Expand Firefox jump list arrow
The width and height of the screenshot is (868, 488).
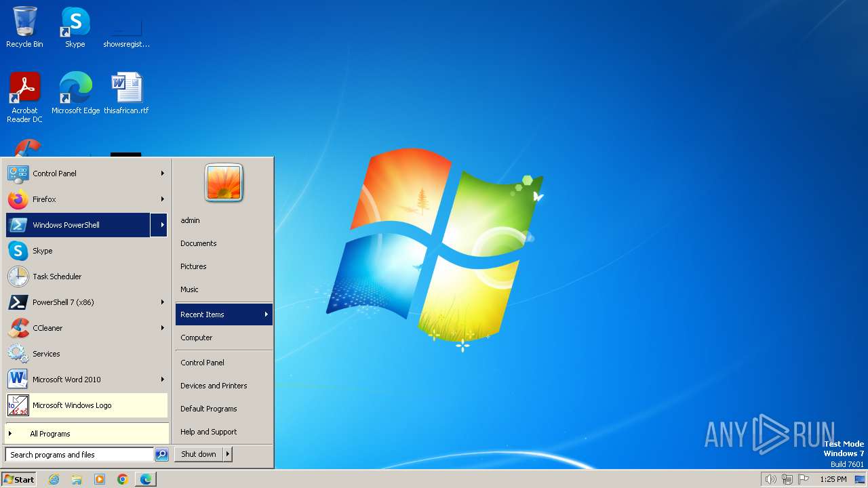(x=163, y=199)
